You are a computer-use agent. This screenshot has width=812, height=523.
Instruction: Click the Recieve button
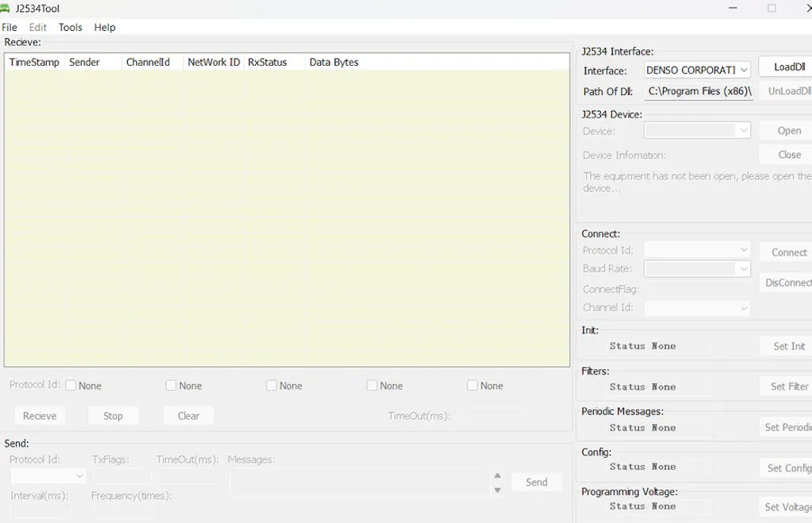40,416
